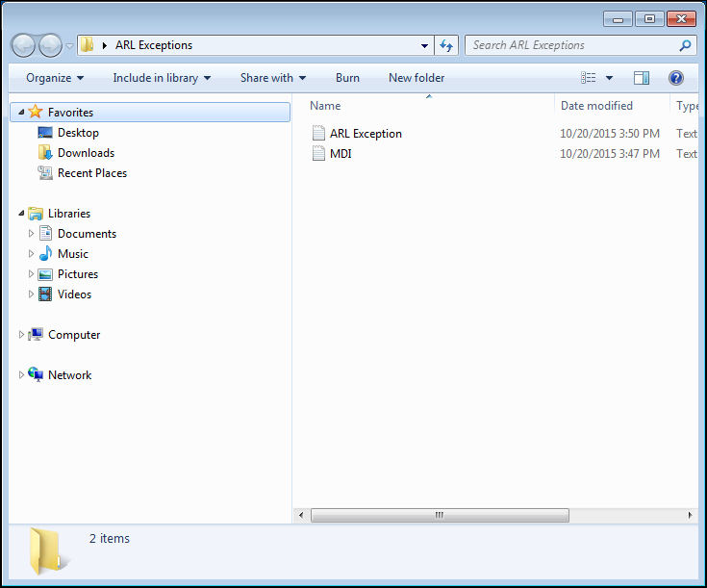Click the ARL Exception text file icon

pos(318,133)
